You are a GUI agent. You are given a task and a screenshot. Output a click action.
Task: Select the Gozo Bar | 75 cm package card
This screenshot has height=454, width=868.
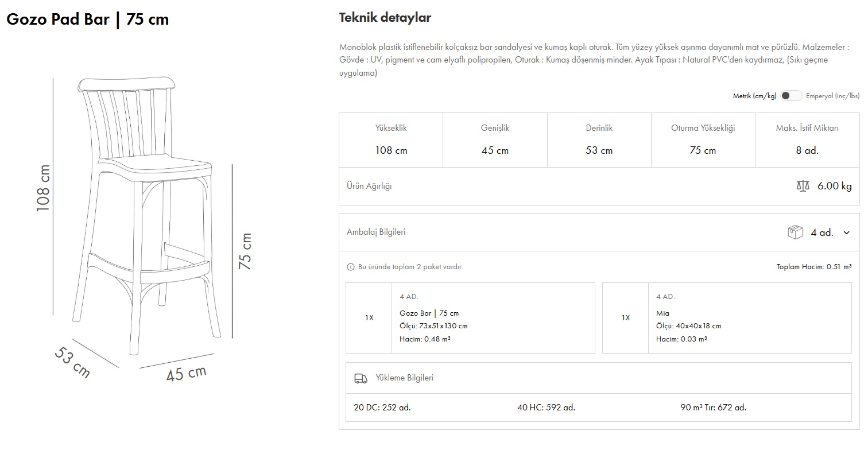470,318
